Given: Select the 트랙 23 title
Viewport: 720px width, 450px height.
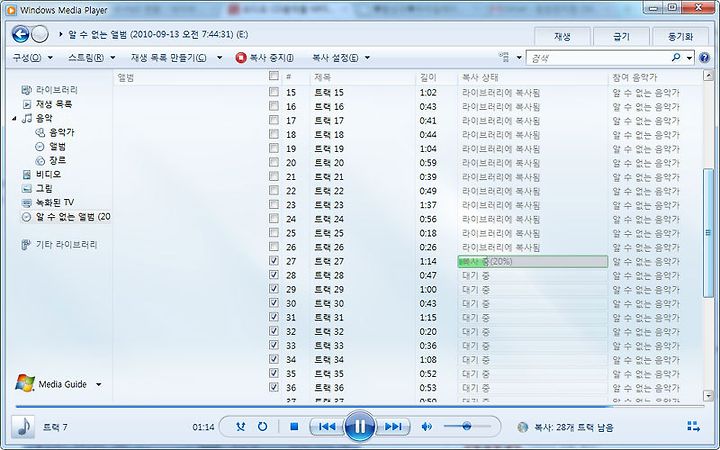Looking at the screenshot, I should [x=329, y=205].
